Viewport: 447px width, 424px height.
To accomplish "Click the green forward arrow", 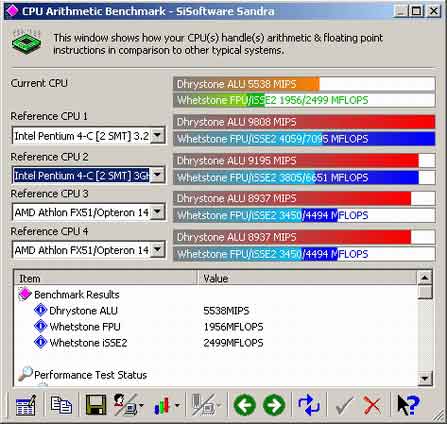I will [x=274, y=405].
